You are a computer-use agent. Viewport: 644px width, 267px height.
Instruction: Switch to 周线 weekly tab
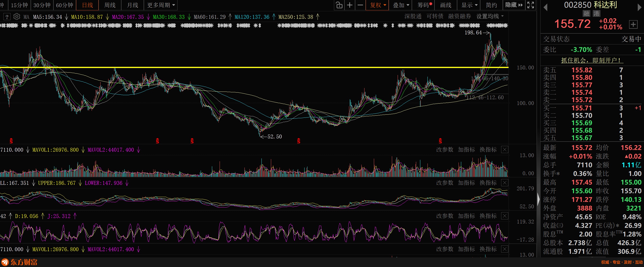click(x=110, y=5)
